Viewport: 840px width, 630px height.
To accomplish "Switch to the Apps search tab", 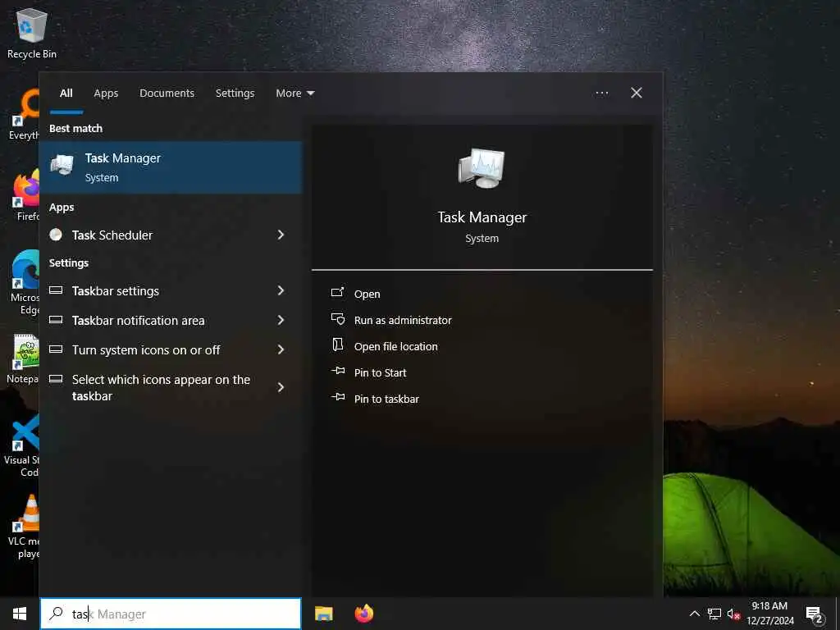I will [x=106, y=94].
